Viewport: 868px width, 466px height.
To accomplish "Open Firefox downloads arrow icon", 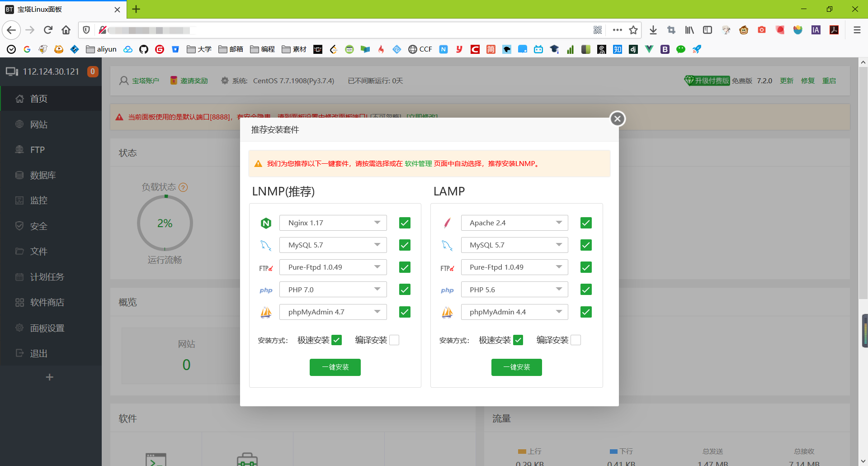I will tap(653, 30).
